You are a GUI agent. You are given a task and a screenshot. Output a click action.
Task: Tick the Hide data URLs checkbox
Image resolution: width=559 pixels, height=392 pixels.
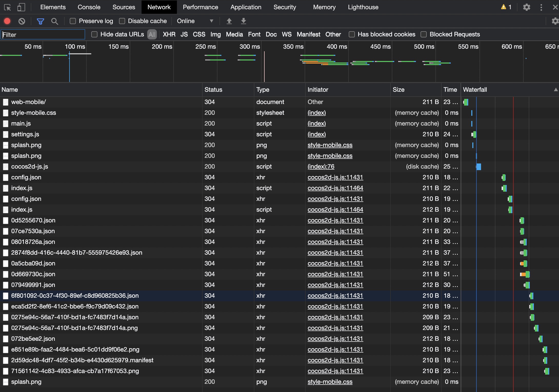point(94,34)
